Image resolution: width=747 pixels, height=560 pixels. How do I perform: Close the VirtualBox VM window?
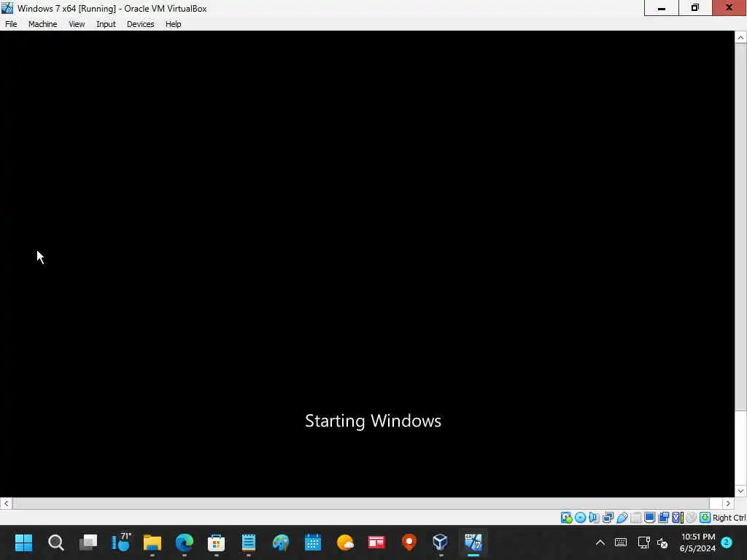[729, 8]
